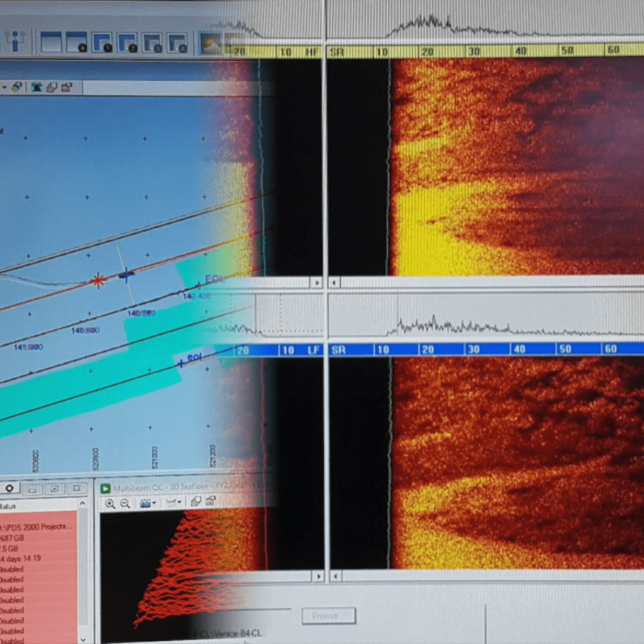Open the color grid dropdown in Multibeam QC

point(148,503)
